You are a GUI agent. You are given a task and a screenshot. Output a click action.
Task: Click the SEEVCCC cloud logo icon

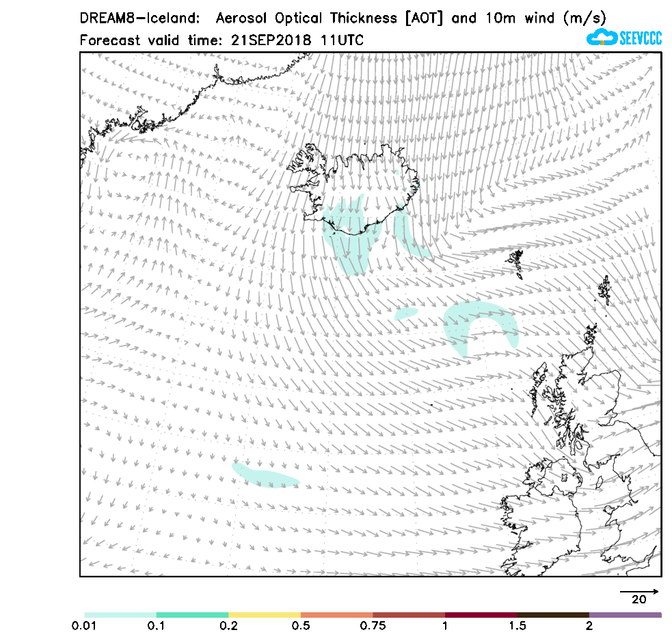click(x=601, y=38)
